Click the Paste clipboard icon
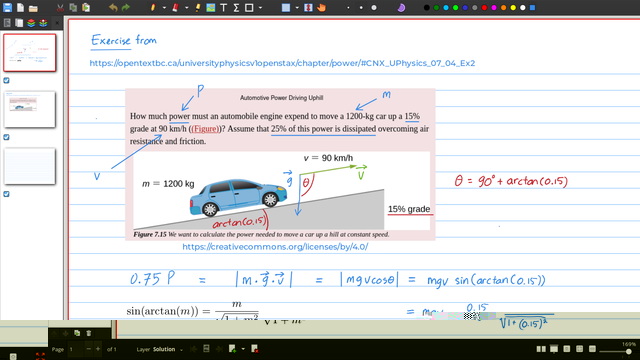Screen dimensions: 640x360 click(x=86, y=7)
